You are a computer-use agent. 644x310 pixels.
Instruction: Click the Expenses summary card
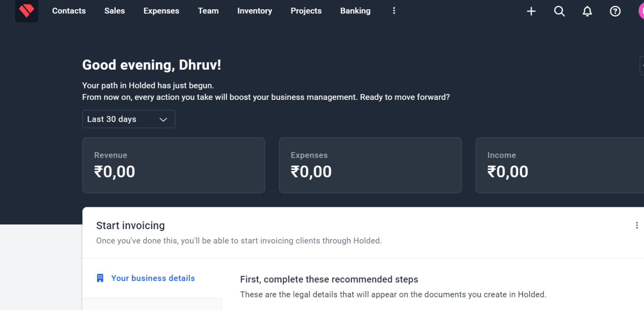[x=370, y=165]
